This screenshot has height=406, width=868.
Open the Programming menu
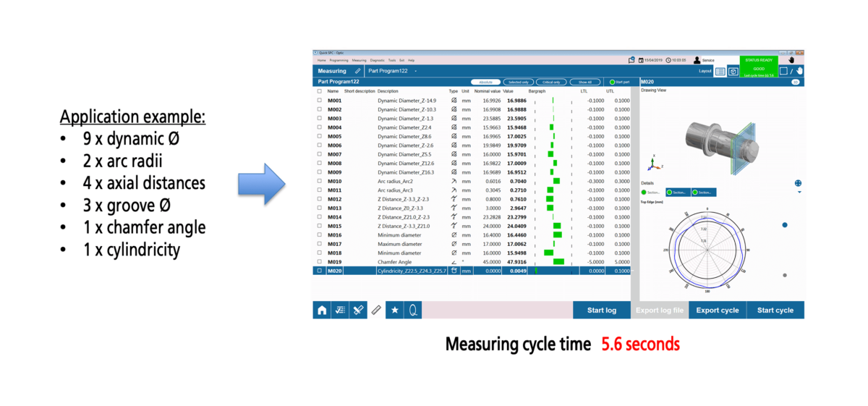click(x=339, y=60)
